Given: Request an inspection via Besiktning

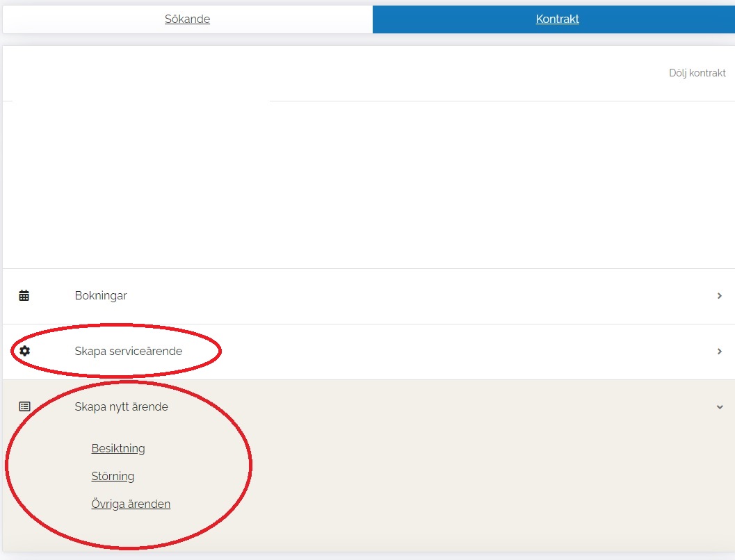Looking at the screenshot, I should click(x=118, y=449).
